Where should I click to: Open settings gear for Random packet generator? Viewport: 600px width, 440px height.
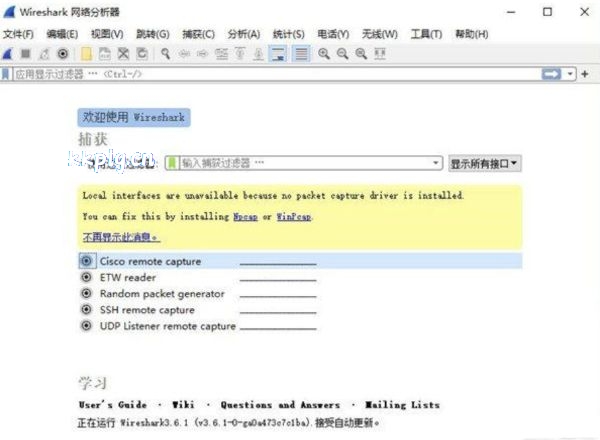(x=86, y=293)
